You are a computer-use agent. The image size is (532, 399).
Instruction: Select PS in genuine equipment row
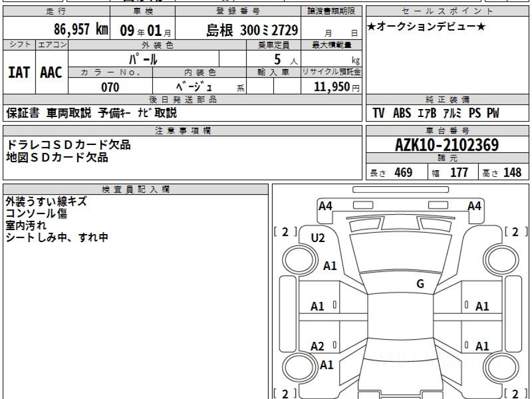point(475,113)
